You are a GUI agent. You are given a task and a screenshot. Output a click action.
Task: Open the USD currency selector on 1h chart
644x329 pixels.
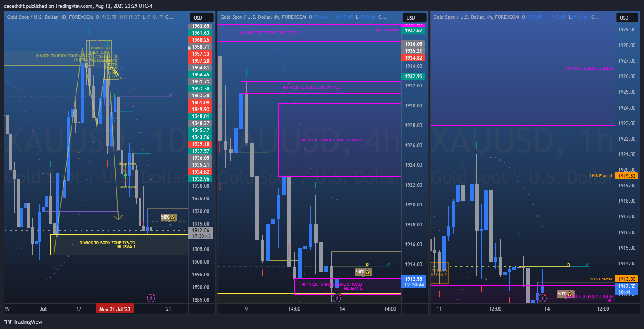tap(628, 18)
